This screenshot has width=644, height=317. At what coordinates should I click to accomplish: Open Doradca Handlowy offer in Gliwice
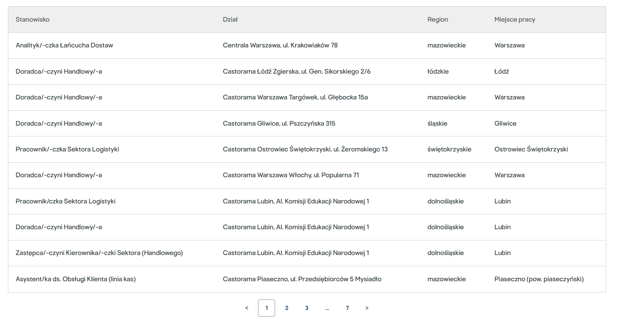(59, 124)
